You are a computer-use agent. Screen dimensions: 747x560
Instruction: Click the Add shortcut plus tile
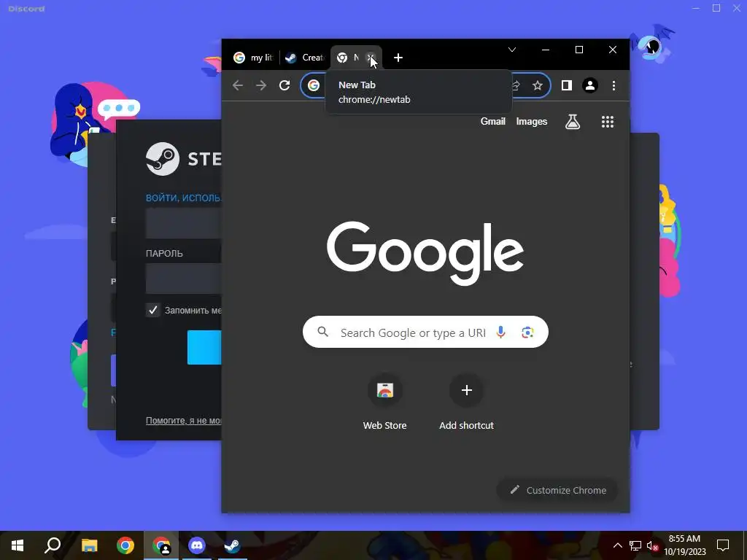(466, 403)
